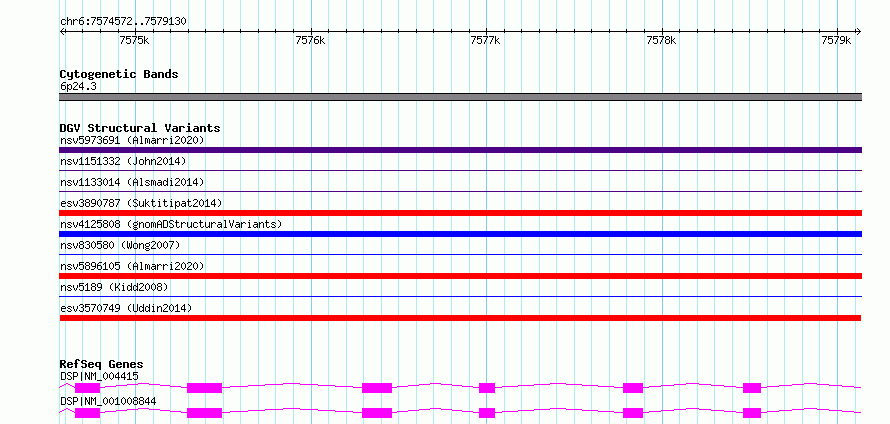Click the esv3890787 (Suktitipat2014) label

tap(141, 203)
